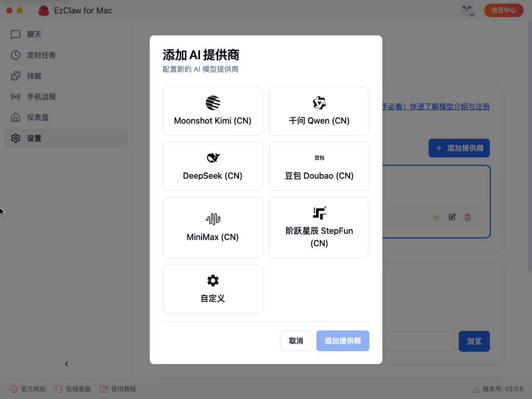This screenshot has width=532, height=399.
Task: Choose the 千问 Qwen (CN) provider
Action: click(319, 111)
